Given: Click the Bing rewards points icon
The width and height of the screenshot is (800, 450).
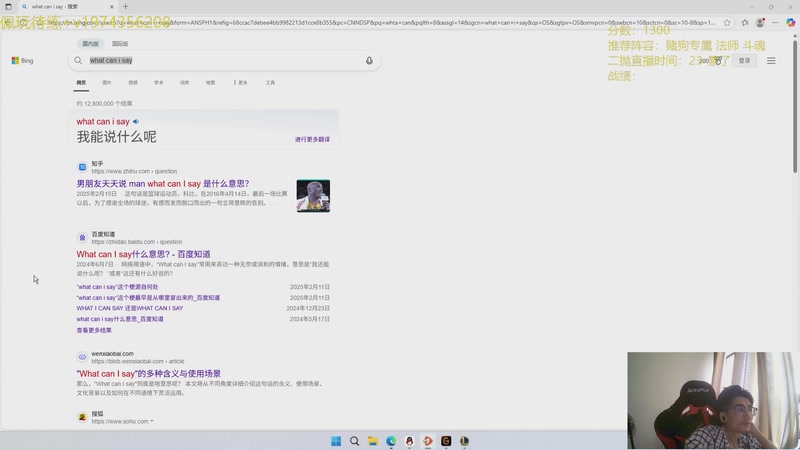Looking at the screenshot, I should [x=718, y=61].
